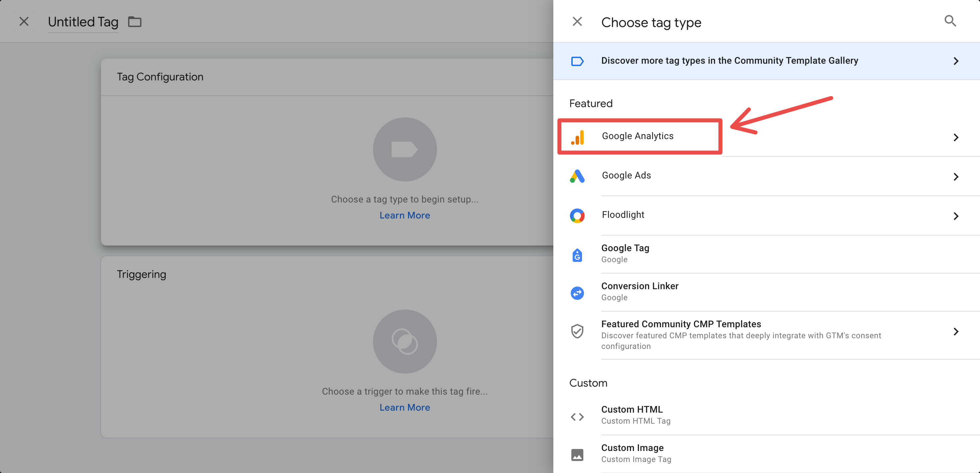
Task: Click the Google Ads logo icon
Action: pos(577,176)
